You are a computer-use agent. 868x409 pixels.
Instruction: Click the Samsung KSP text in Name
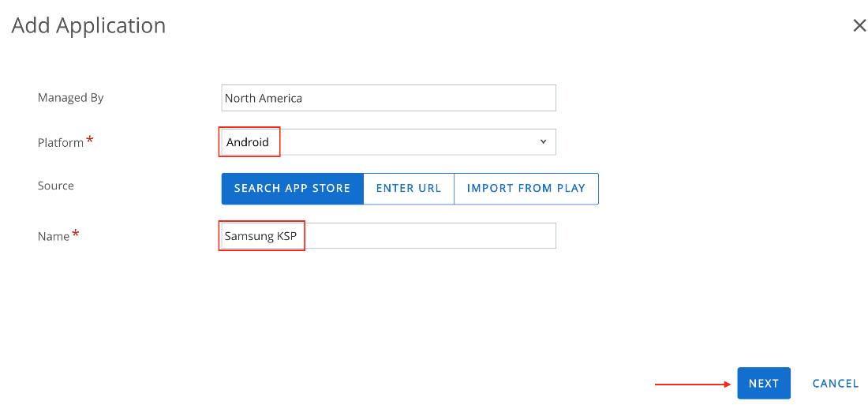pos(260,236)
